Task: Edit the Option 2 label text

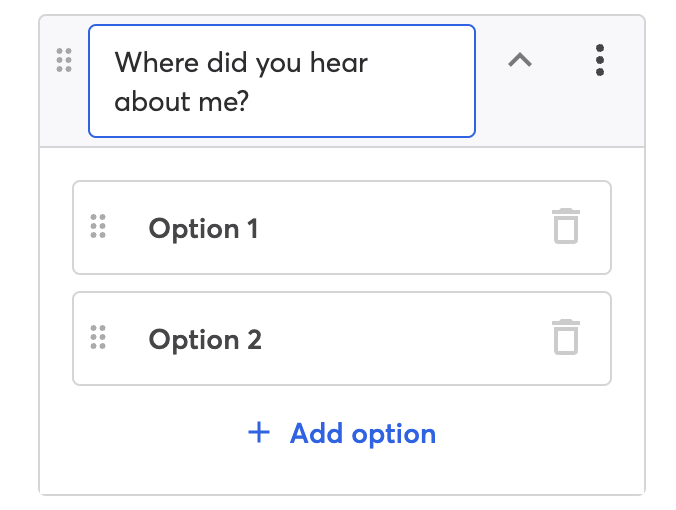Action: 205,339
